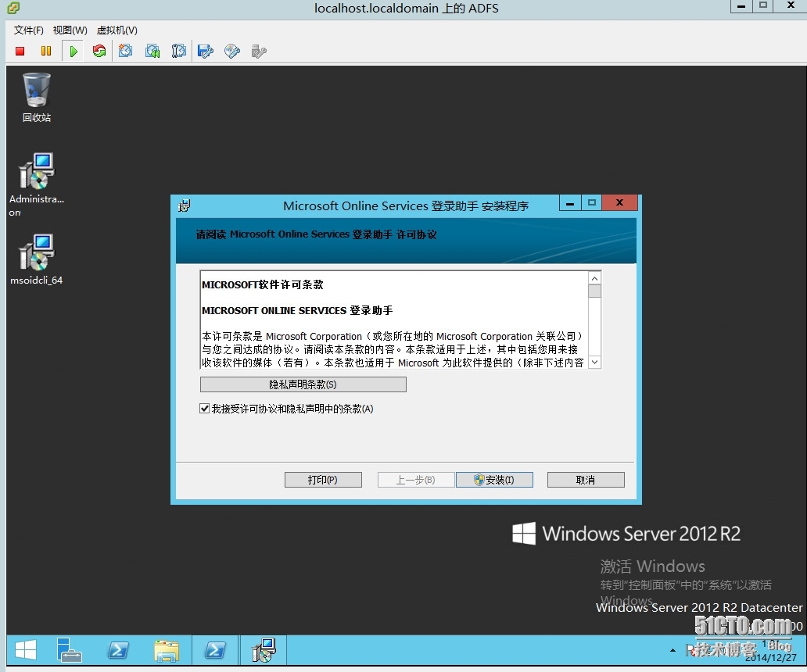Click the installer dialog title bar icon
The image size is (807, 672).
tap(185, 206)
